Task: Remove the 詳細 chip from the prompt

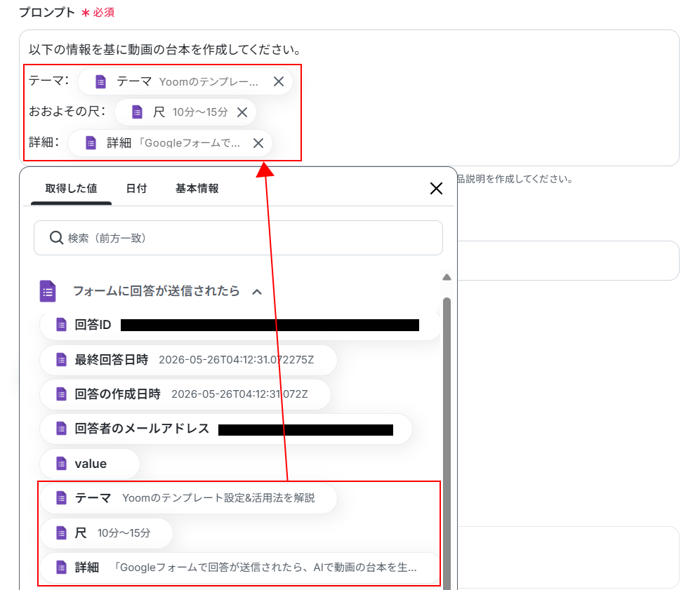Action: click(258, 143)
